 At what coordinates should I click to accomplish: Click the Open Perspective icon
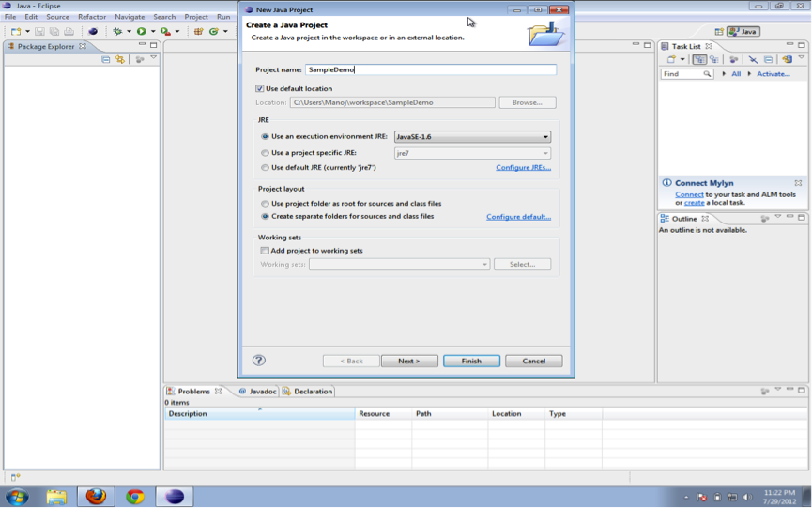tap(719, 32)
